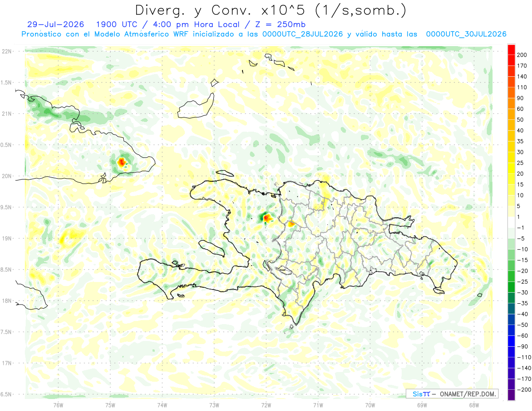Click the "-110" color bar label

tap(524, 357)
